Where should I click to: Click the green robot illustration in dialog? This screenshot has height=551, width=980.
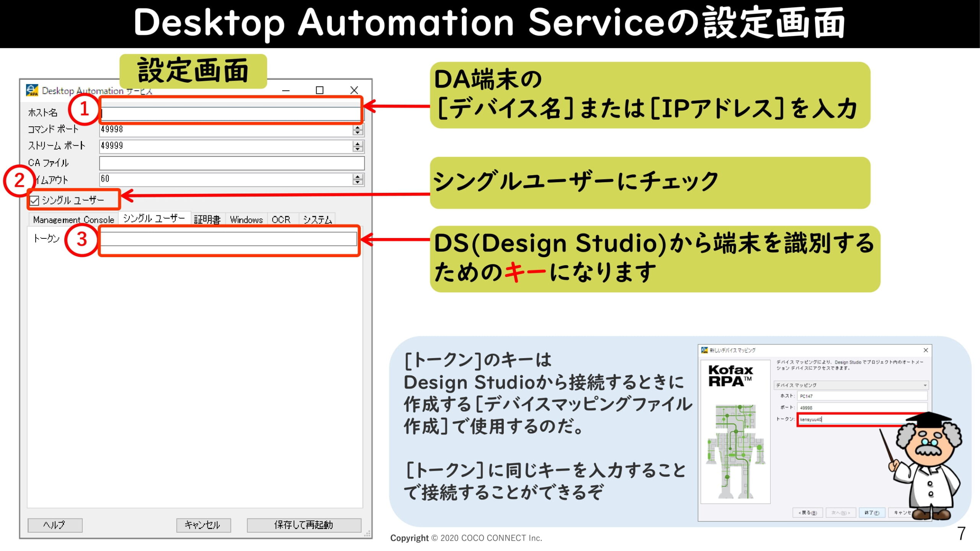[735, 452]
